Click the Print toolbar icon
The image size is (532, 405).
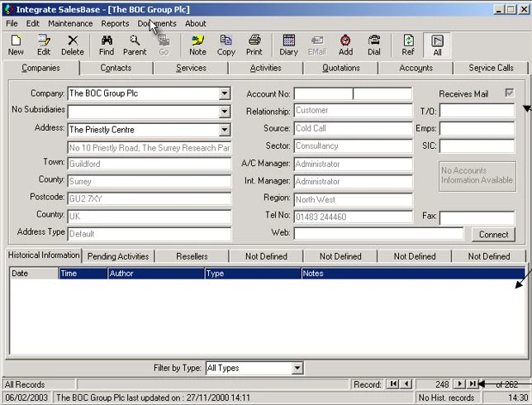pyautogui.click(x=254, y=45)
